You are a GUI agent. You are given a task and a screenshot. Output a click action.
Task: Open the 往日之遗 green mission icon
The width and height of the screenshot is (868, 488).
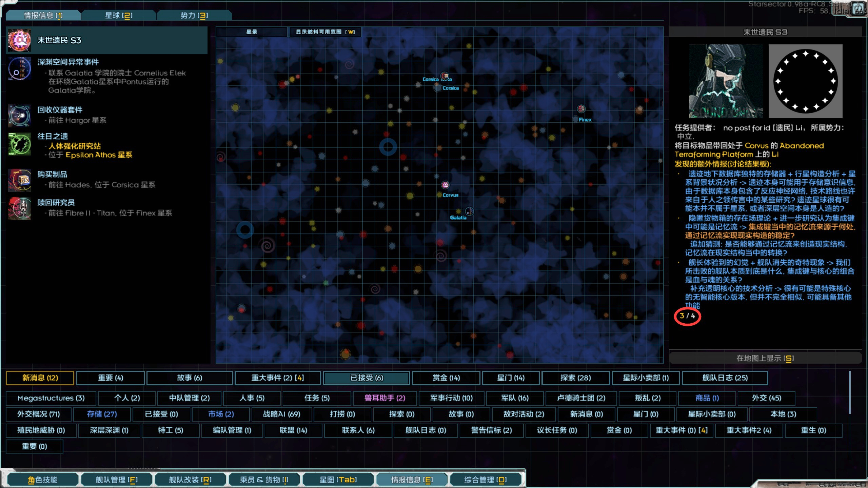pyautogui.click(x=20, y=144)
